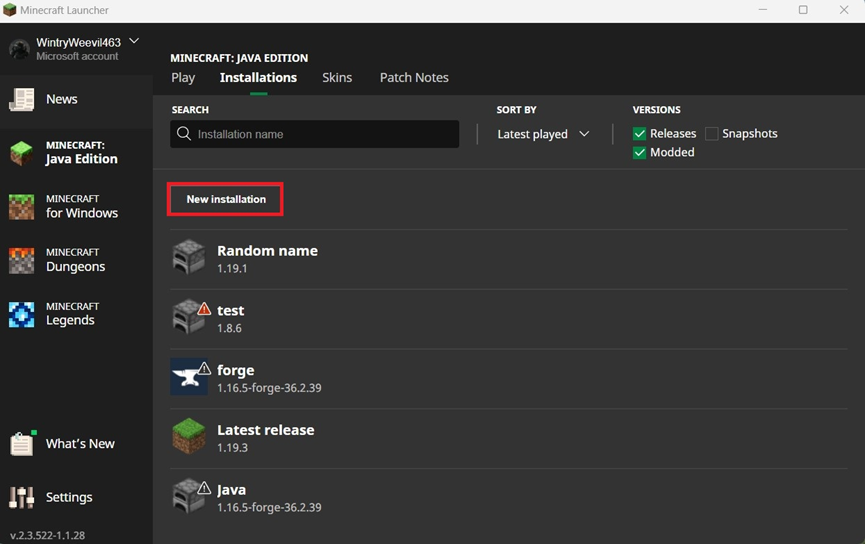Viewport: 865px width, 544px height.
Task: Click the What's New clipboard icon
Action: click(22, 444)
